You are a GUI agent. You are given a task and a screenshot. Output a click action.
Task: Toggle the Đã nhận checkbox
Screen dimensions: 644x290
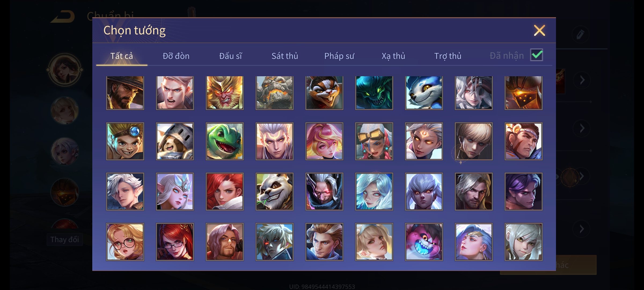[x=536, y=55]
